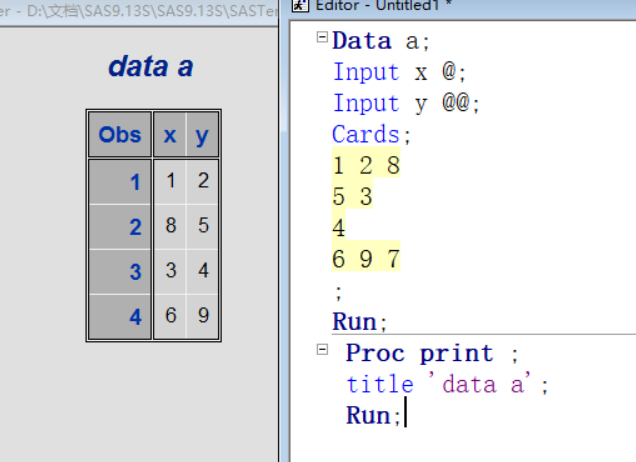This screenshot has height=462, width=636.
Task: Click y value 9 in fourth table row
Action: pyautogui.click(x=203, y=316)
